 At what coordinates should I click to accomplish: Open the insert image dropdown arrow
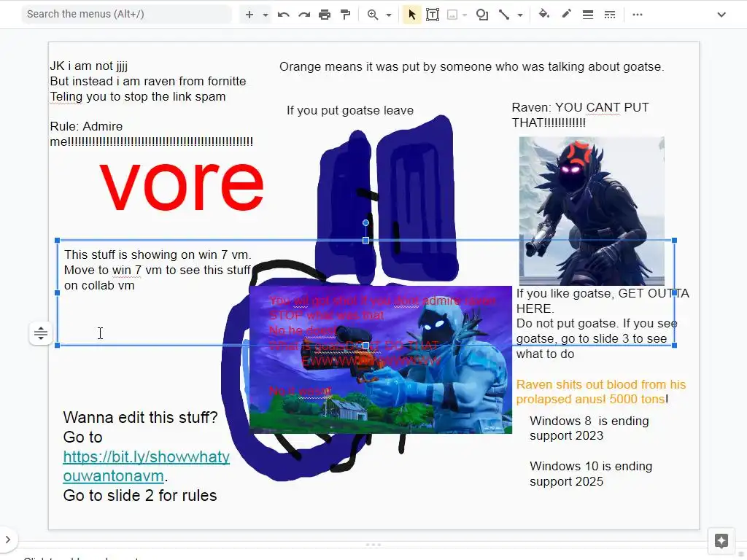coord(465,15)
